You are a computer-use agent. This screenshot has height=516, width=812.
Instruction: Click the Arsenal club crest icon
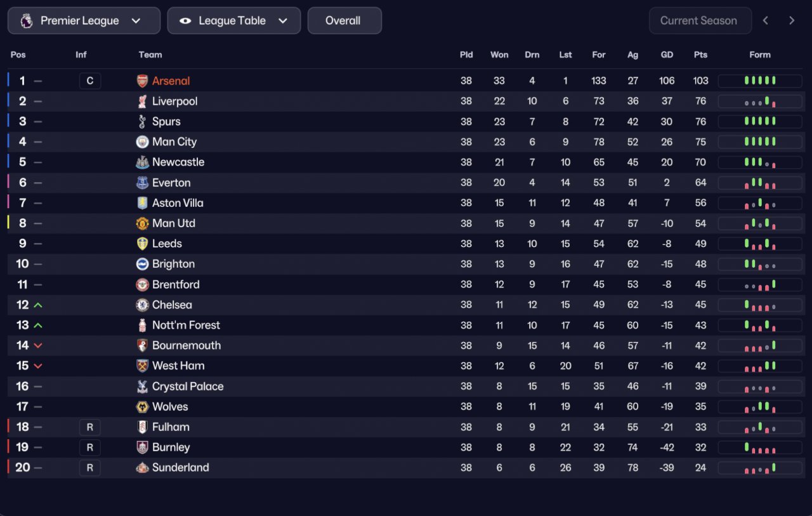click(142, 81)
